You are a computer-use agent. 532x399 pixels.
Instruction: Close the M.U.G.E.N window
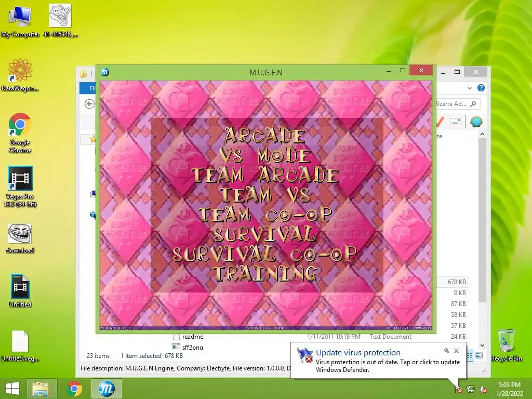421,70
